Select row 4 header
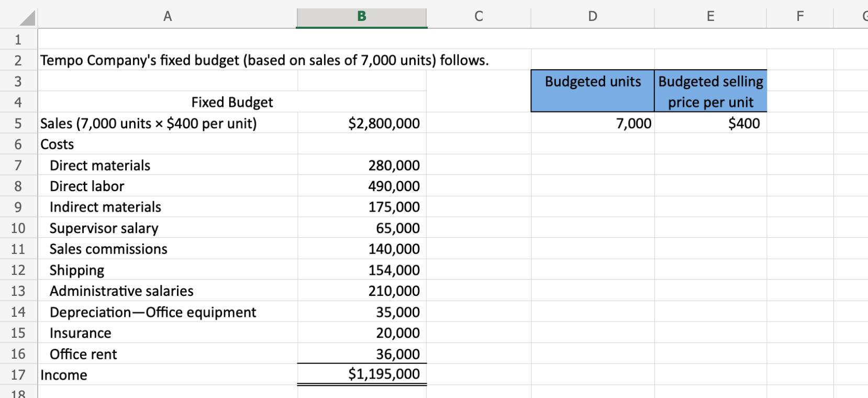 (18, 102)
